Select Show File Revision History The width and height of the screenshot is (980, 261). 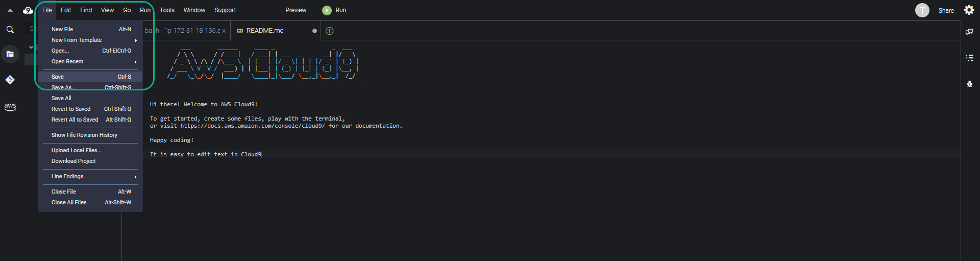pos(90,135)
